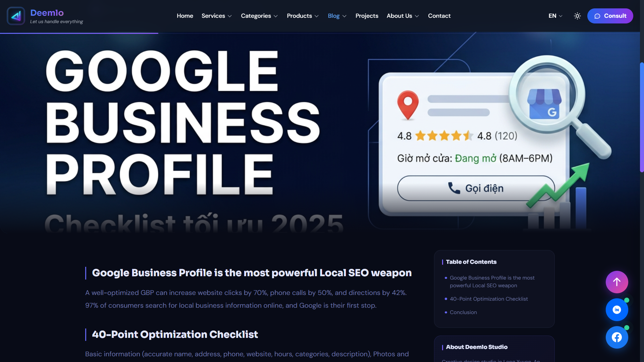Image resolution: width=644 pixels, height=362 pixels.
Task: Go to the Home menu item
Action: coord(185,16)
